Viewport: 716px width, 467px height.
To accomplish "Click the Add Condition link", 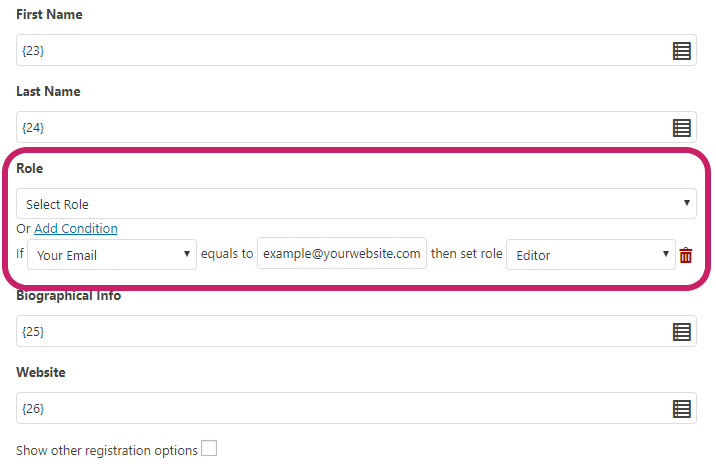I will [x=76, y=228].
